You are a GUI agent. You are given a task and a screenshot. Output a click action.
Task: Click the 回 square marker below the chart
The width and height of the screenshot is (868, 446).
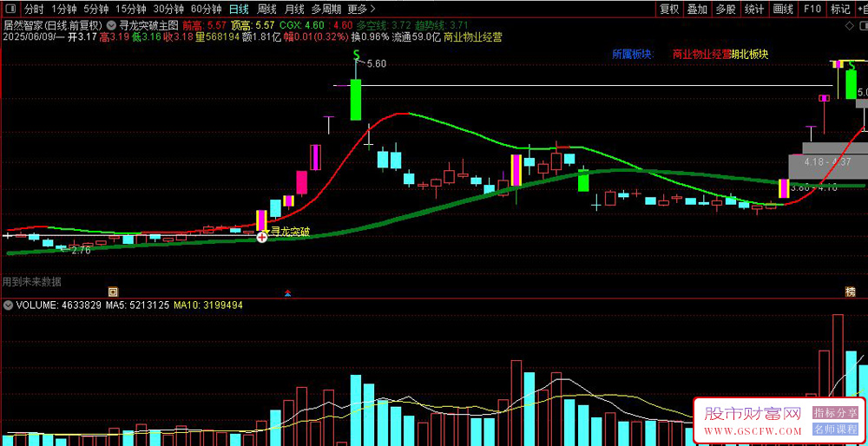pos(112,291)
